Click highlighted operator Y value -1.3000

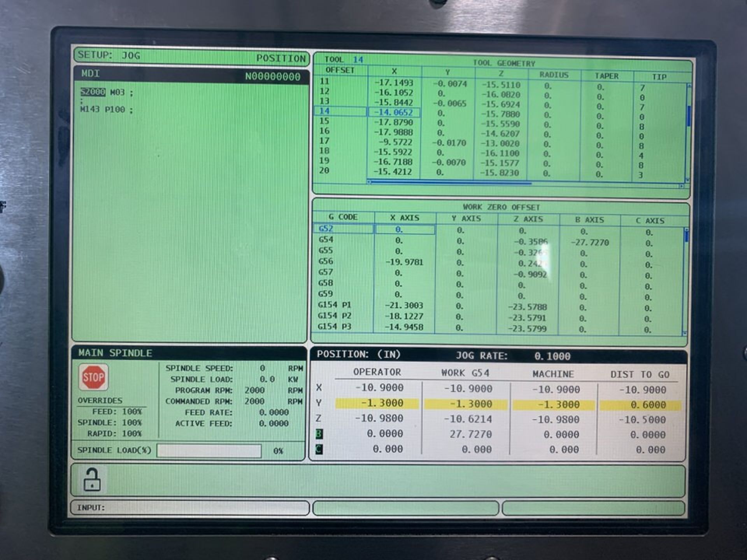(x=377, y=403)
